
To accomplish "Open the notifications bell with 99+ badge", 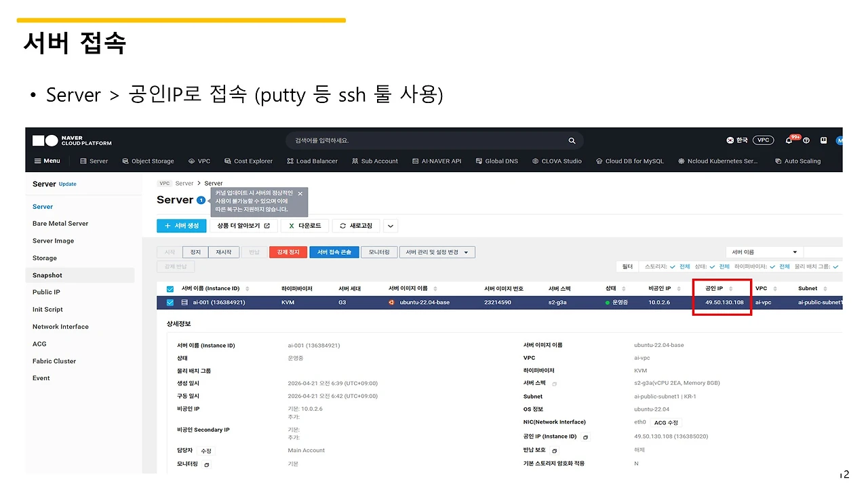I will point(787,140).
